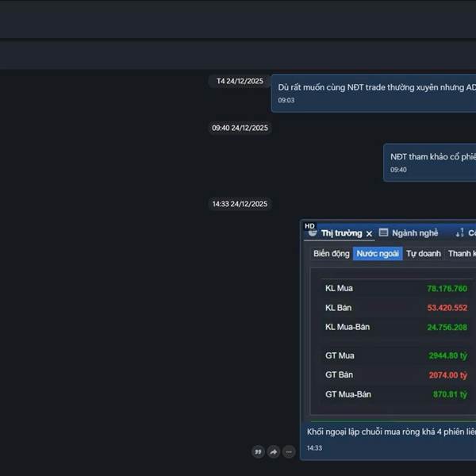This screenshot has width=476, height=476.
Task: Close the Thị trường tab with its X
Action: click(x=369, y=234)
